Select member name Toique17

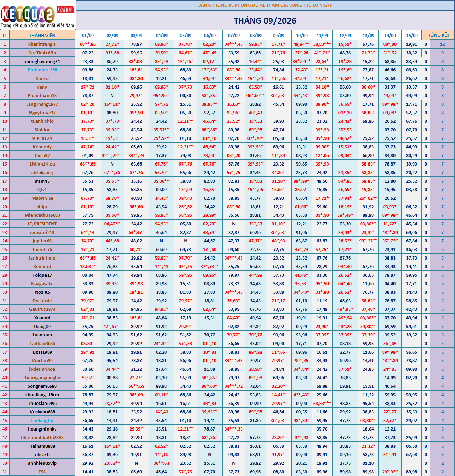coord(42,275)
